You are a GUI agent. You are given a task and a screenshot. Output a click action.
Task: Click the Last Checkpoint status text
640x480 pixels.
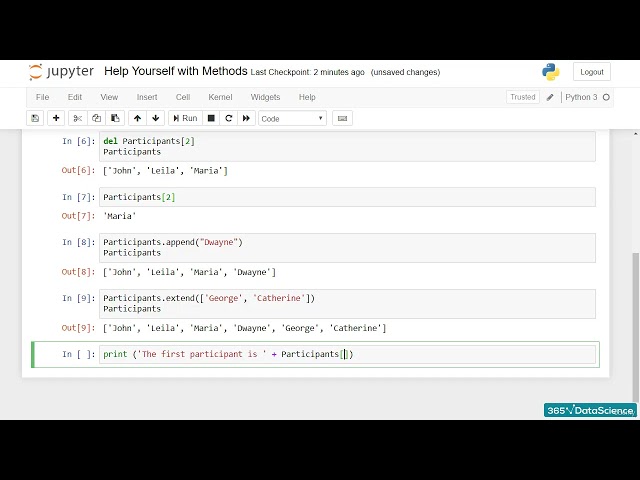pyautogui.click(x=307, y=72)
